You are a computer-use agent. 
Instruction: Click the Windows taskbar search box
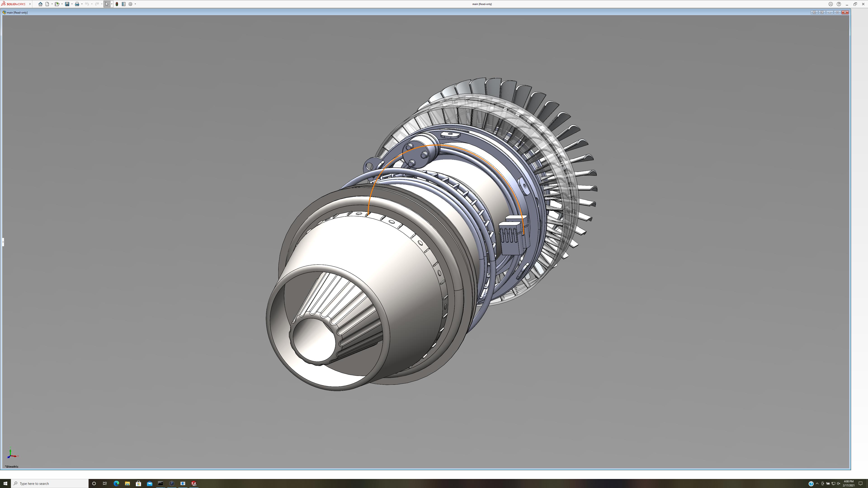(x=51, y=484)
